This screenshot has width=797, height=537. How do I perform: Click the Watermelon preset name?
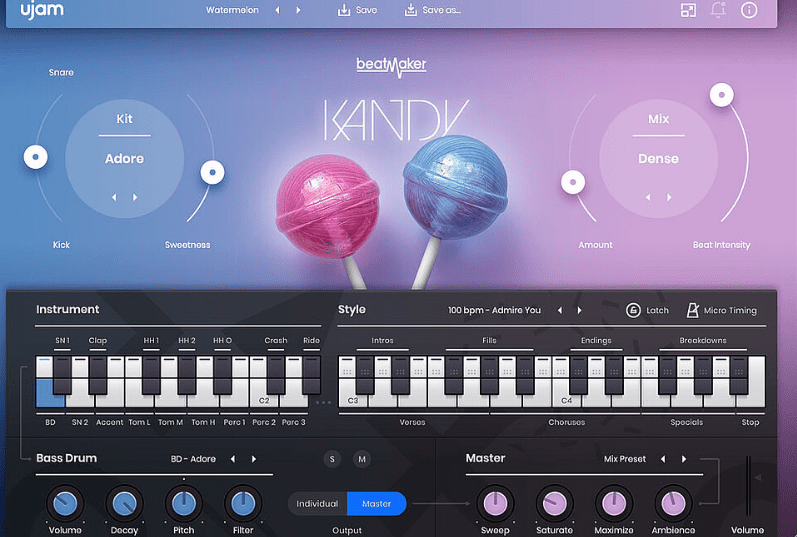pyautogui.click(x=232, y=10)
